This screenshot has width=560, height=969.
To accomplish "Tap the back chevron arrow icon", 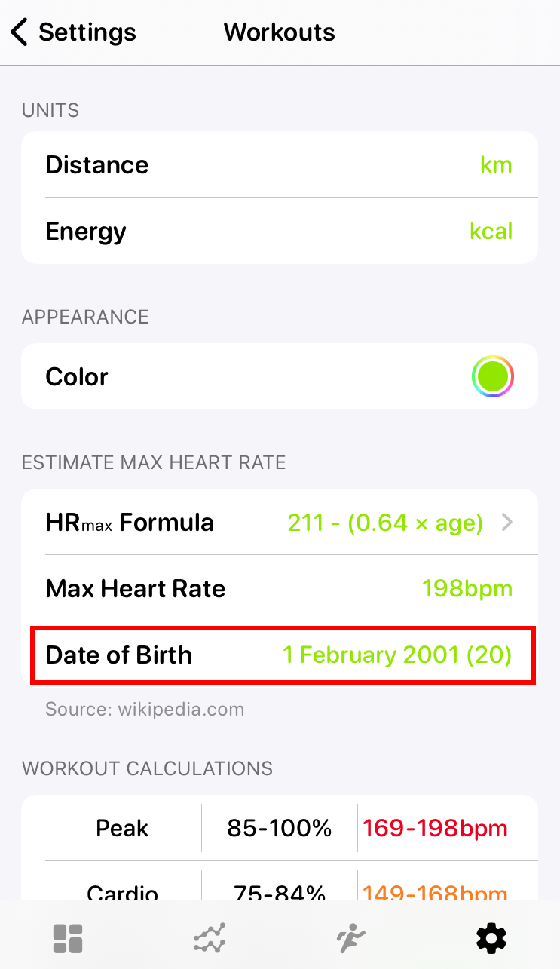I will point(20,32).
